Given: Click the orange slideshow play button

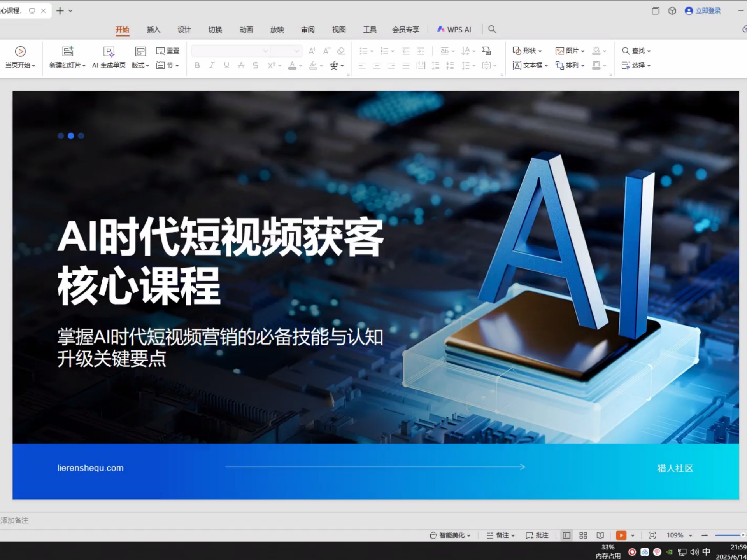Looking at the screenshot, I should click(621, 535).
